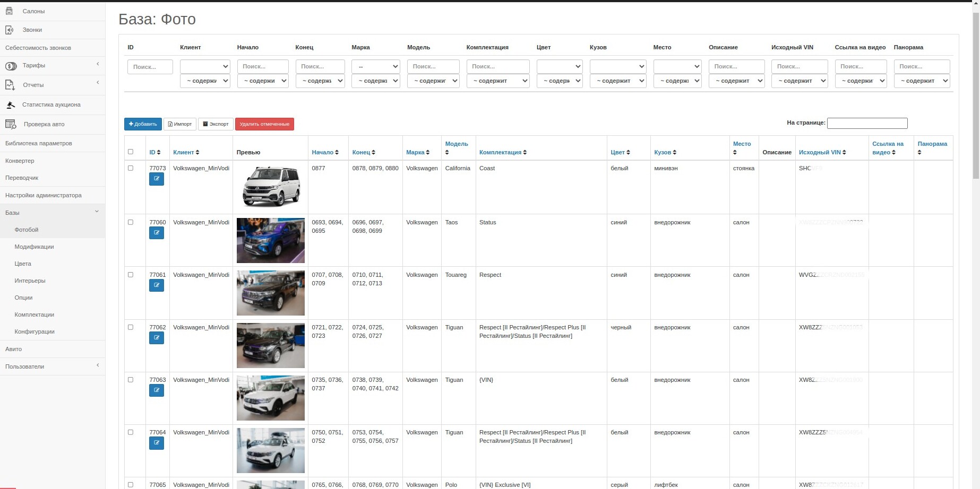This screenshot has height=489, width=980.
Task: Sort by Конец column arrows
Action: (x=373, y=153)
